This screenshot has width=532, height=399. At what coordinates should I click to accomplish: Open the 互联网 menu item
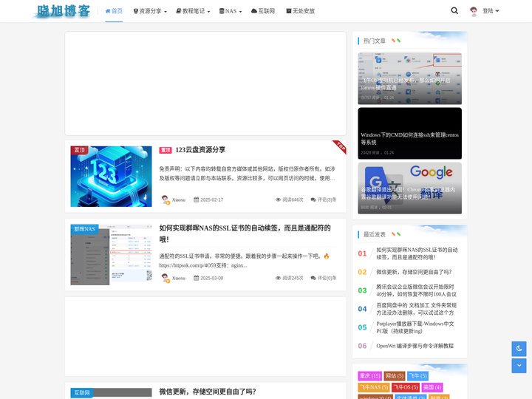coord(263,11)
